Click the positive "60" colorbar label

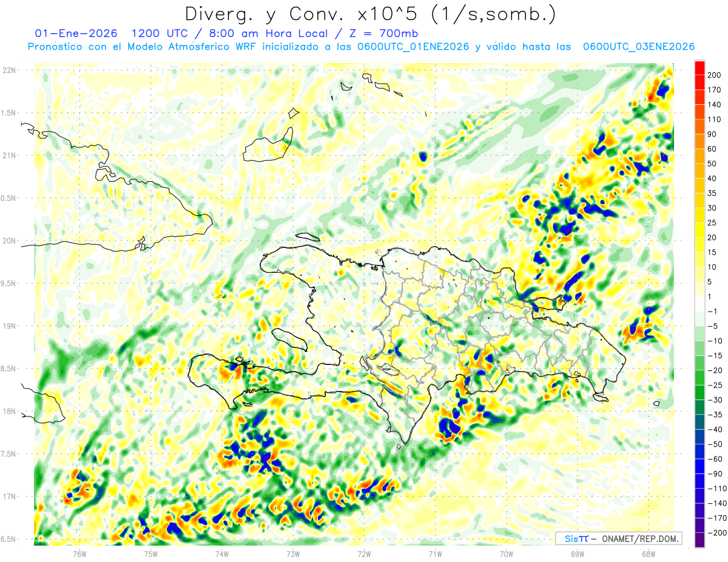(712, 149)
